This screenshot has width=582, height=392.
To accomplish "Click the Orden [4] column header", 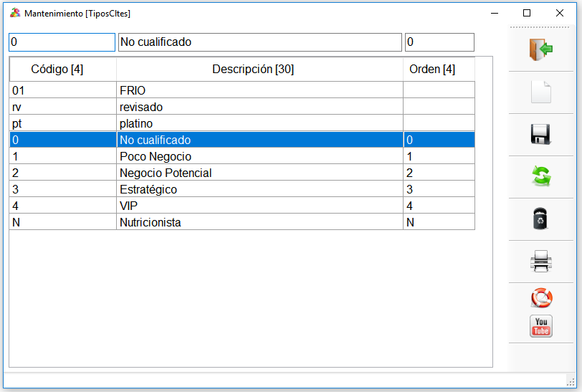I will 439,69.
